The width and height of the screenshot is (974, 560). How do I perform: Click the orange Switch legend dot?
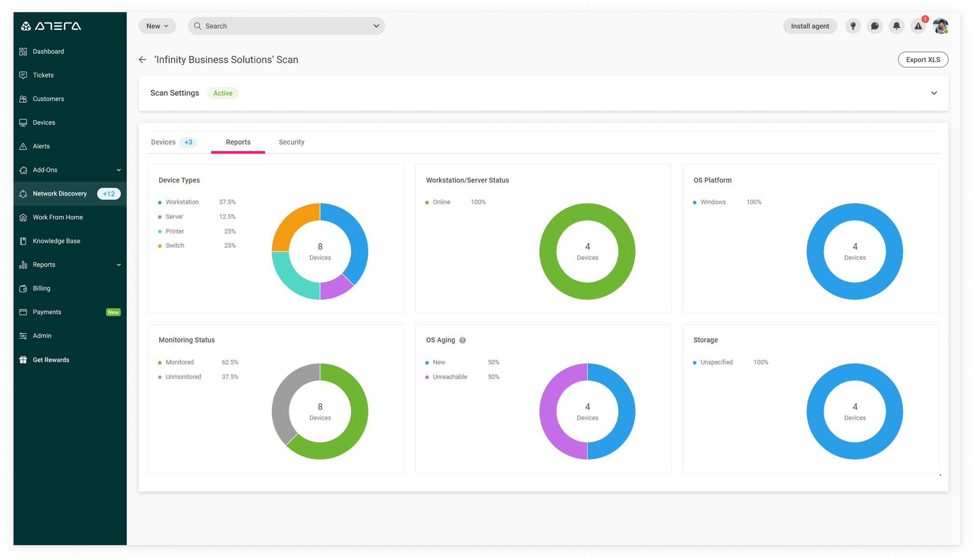[160, 246]
